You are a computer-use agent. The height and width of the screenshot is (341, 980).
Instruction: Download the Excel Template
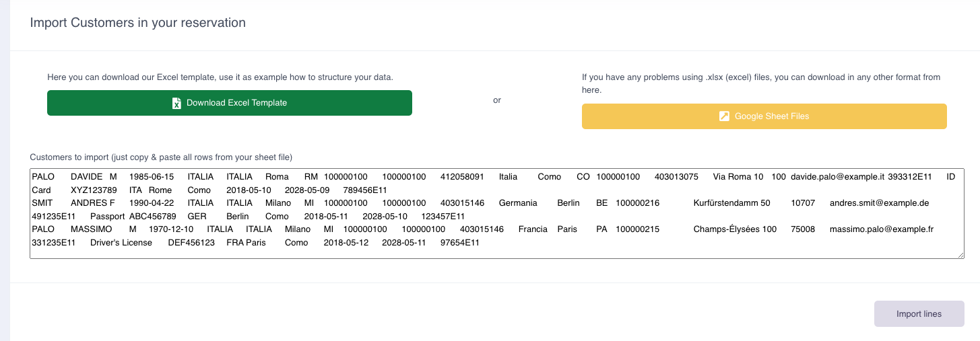coord(230,103)
